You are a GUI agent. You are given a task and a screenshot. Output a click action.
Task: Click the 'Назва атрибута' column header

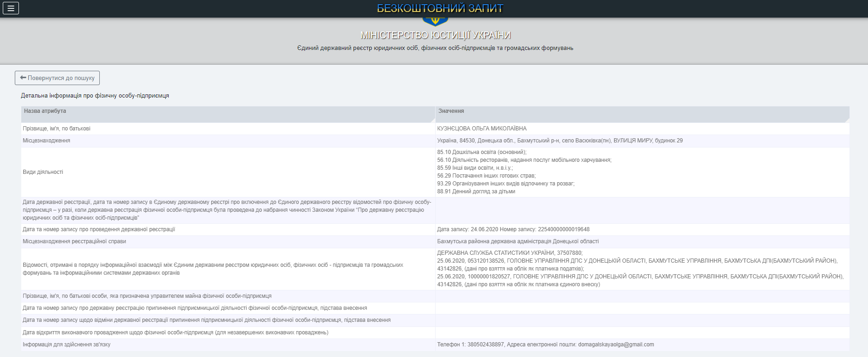(45, 111)
